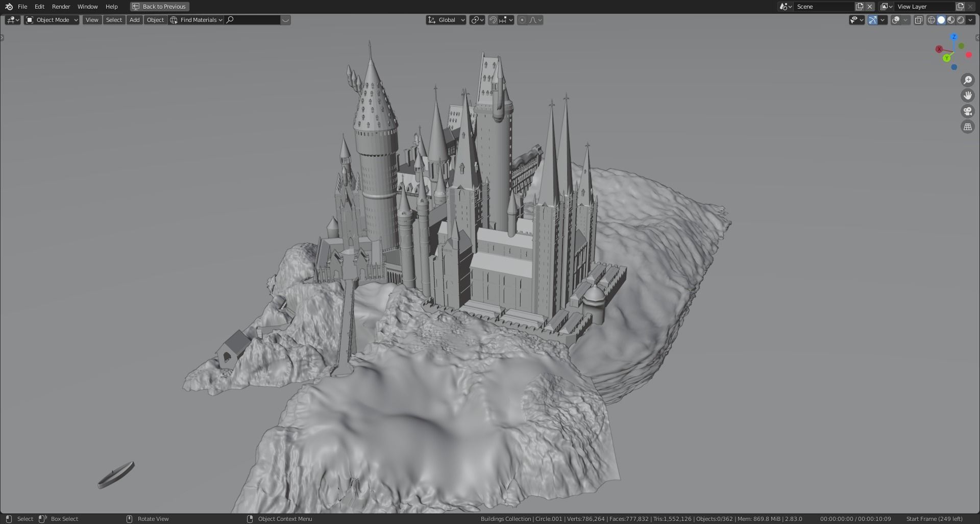This screenshot has width=980, height=524.
Task: Open the gizmo options dropdown arrow
Action: [883, 20]
